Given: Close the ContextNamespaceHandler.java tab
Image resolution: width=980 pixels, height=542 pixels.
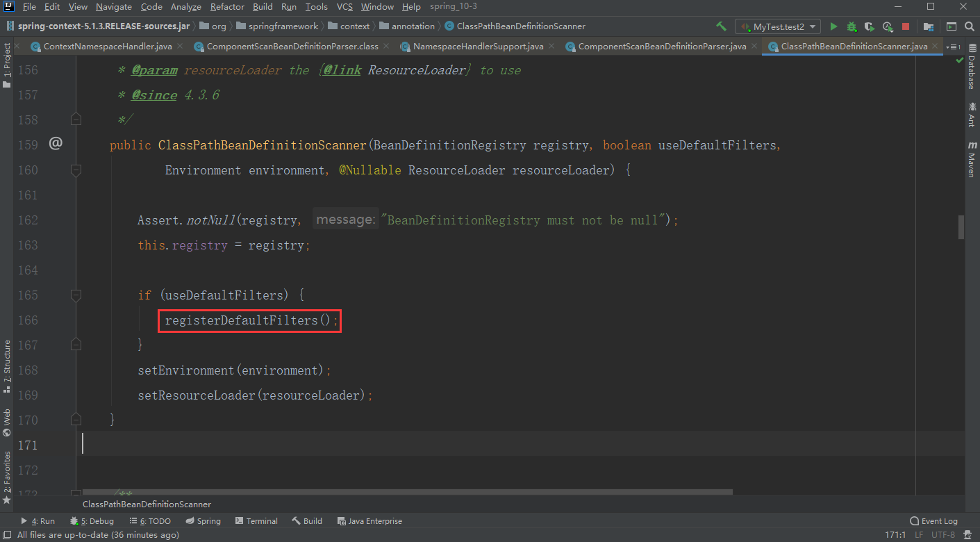Looking at the screenshot, I should pos(179,47).
